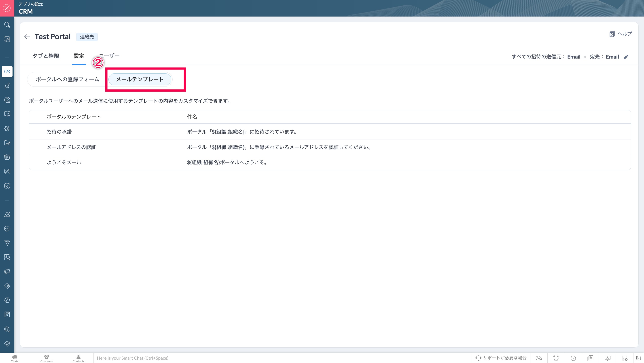Click the red close app settings button
644x363 pixels.
[x=7, y=8]
